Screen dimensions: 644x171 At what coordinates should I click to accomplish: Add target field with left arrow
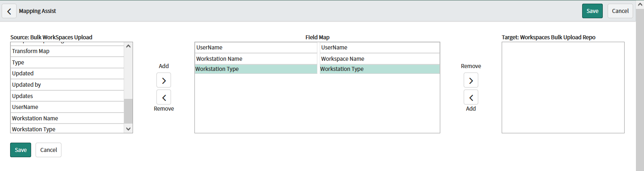point(471,97)
